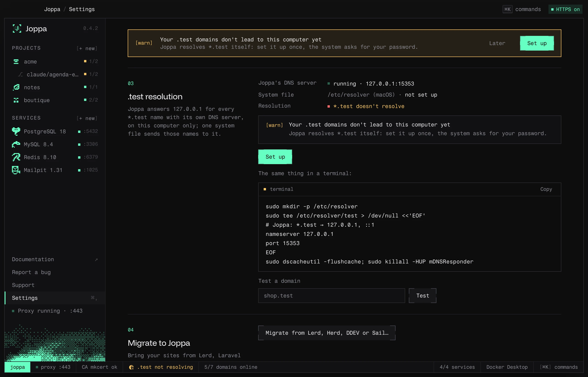Select the Redis 8.10 service icon
Screen dimensions: 588x377
[16, 157]
